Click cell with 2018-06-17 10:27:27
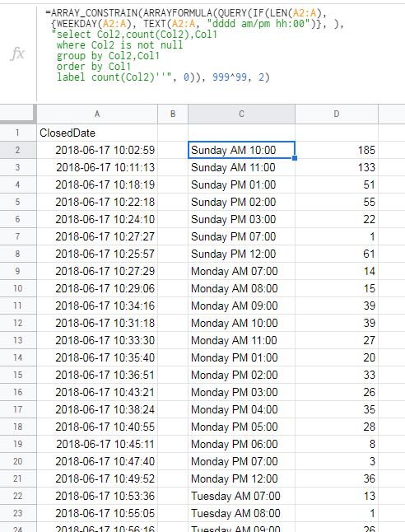 97,236
